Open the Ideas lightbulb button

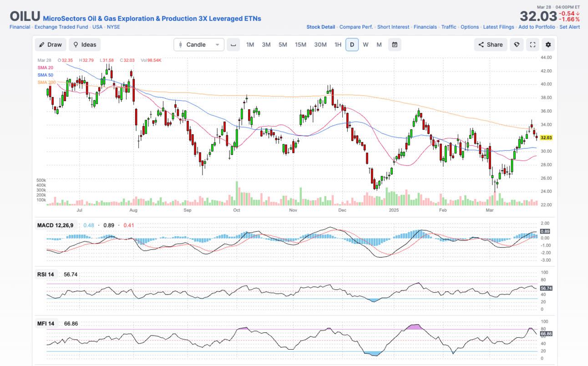[x=85, y=45]
